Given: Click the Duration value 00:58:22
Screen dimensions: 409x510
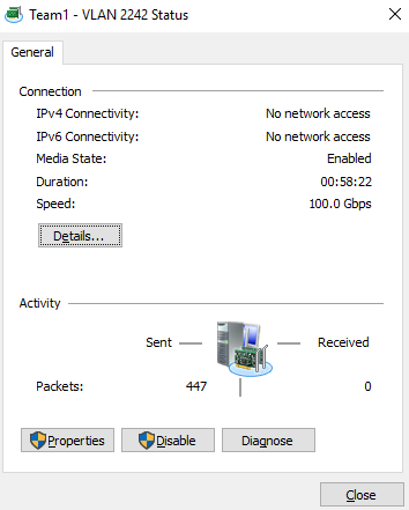Looking at the screenshot, I should tap(346, 182).
